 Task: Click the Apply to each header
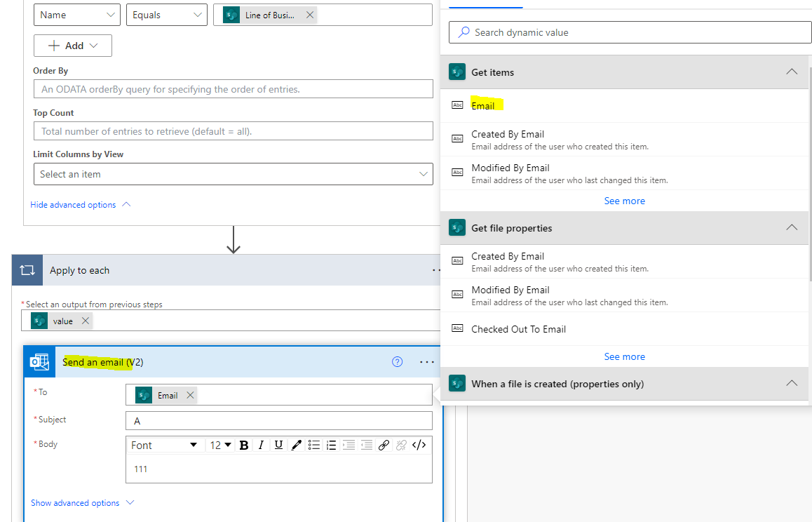pos(226,270)
